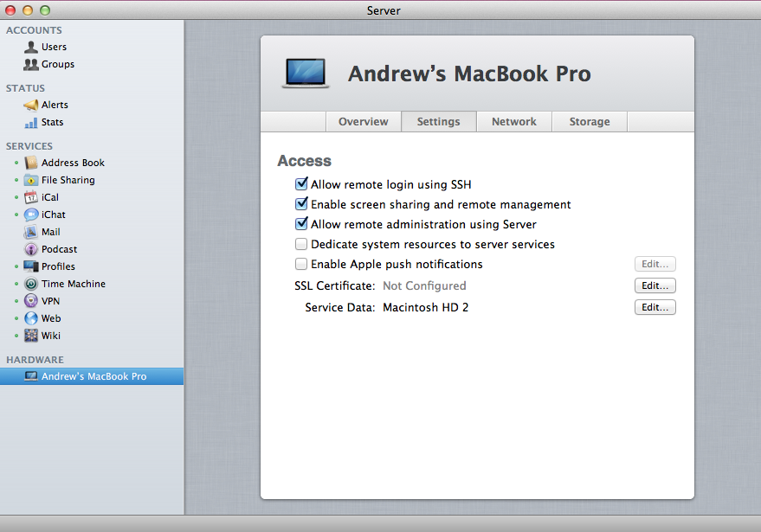761x532 pixels.
Task: Click the Alerts megaphone icon
Action: pyautogui.click(x=31, y=105)
